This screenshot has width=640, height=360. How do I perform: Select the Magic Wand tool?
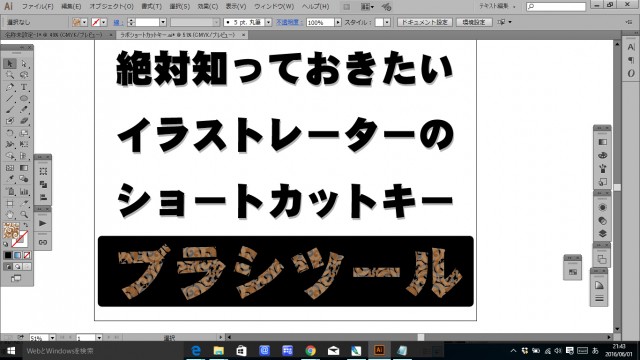click(10, 75)
